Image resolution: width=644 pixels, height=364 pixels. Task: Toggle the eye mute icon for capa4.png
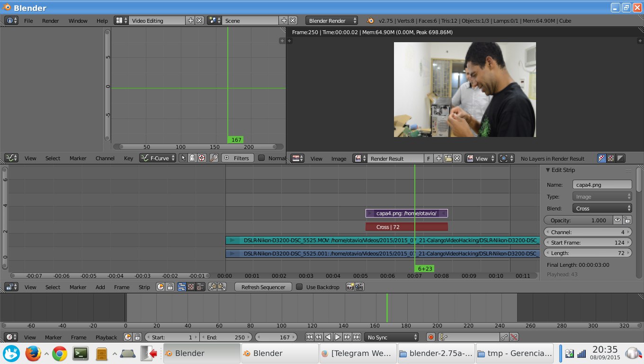pyautogui.click(x=617, y=220)
